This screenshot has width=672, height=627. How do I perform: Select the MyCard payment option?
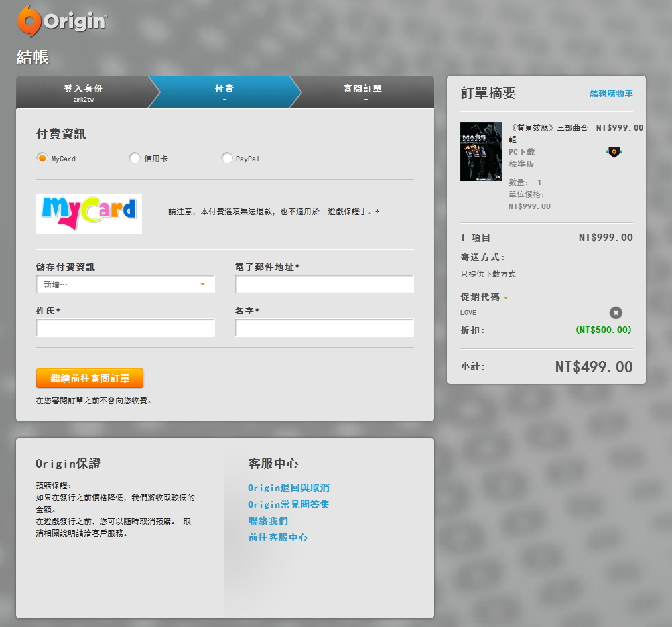point(42,158)
